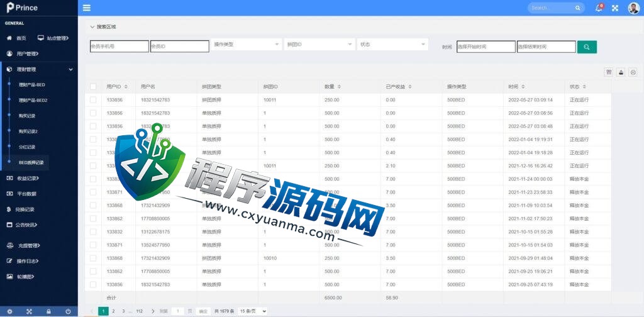
Task: Open the notifications bell
Action: [x=599, y=8]
